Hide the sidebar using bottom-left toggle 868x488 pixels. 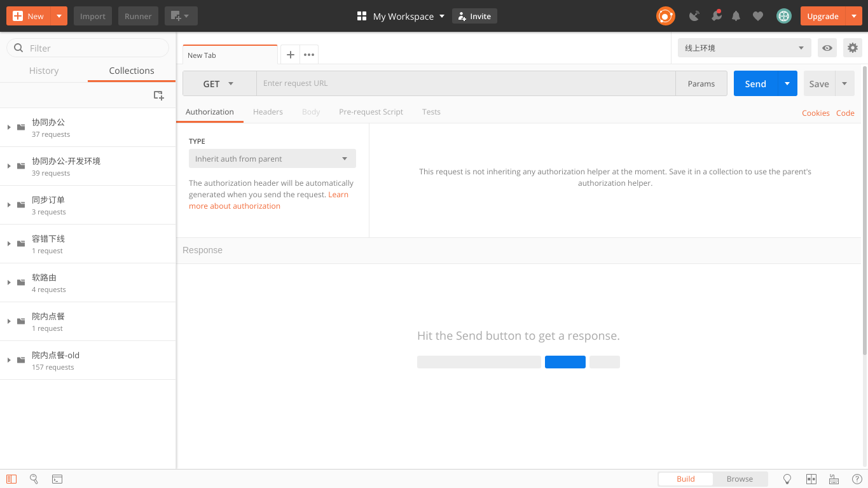click(11, 479)
